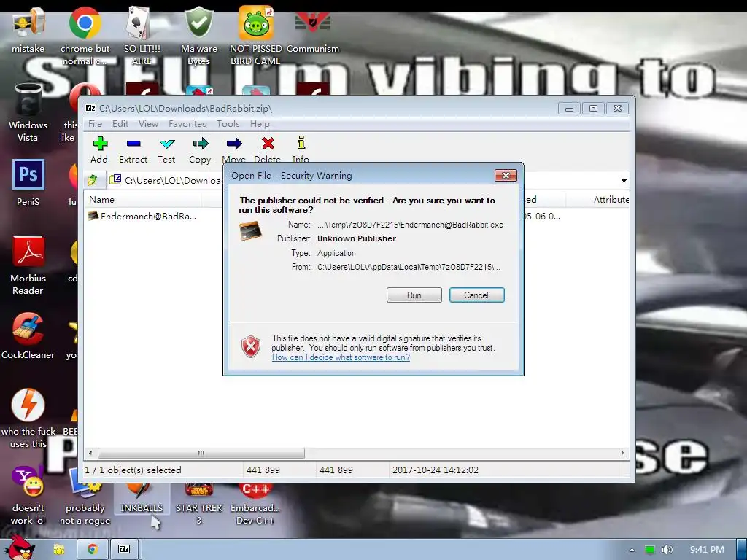Click the horizontal scrollbar thumb in file list

[x=201, y=453]
